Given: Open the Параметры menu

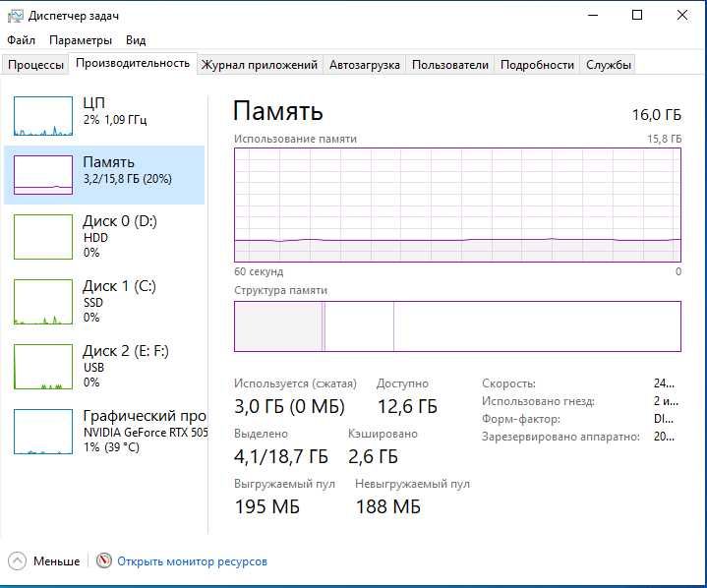Looking at the screenshot, I should [81, 40].
